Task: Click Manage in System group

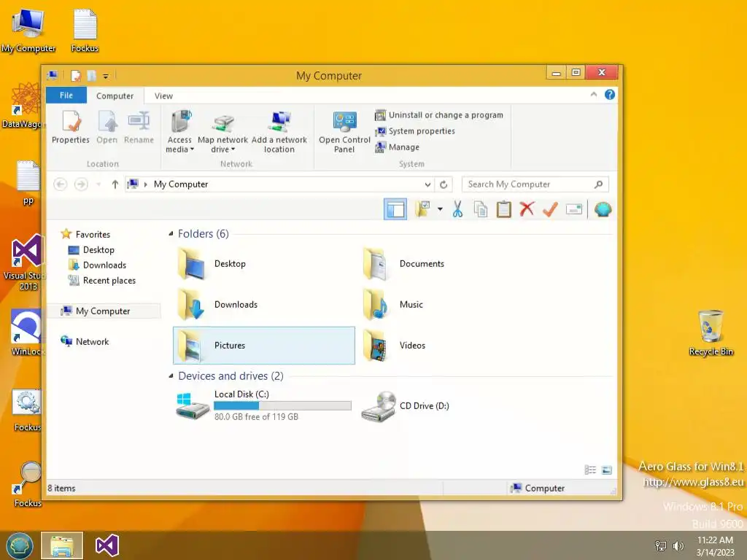Action: tap(398, 147)
